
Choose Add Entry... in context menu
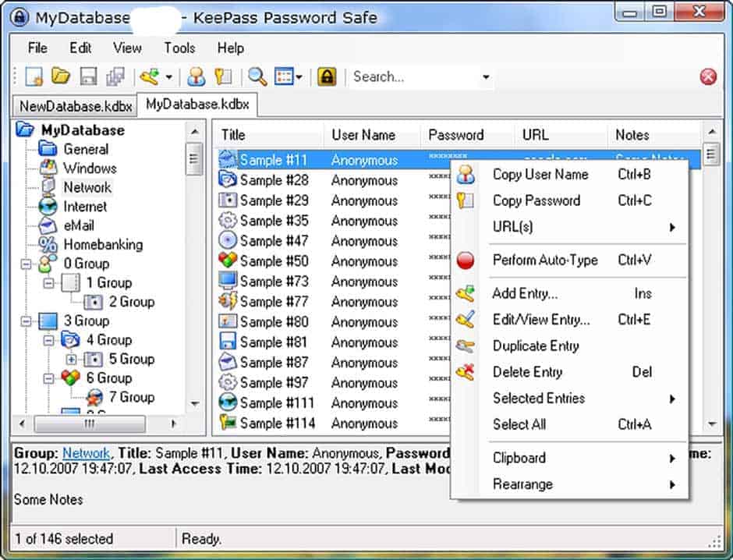coord(569,293)
